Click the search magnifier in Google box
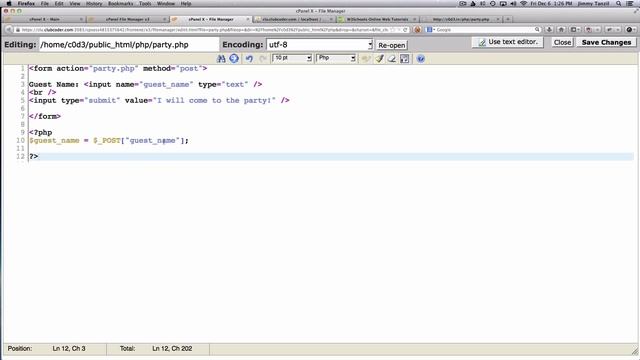The height and width of the screenshot is (360, 640). 537,30
